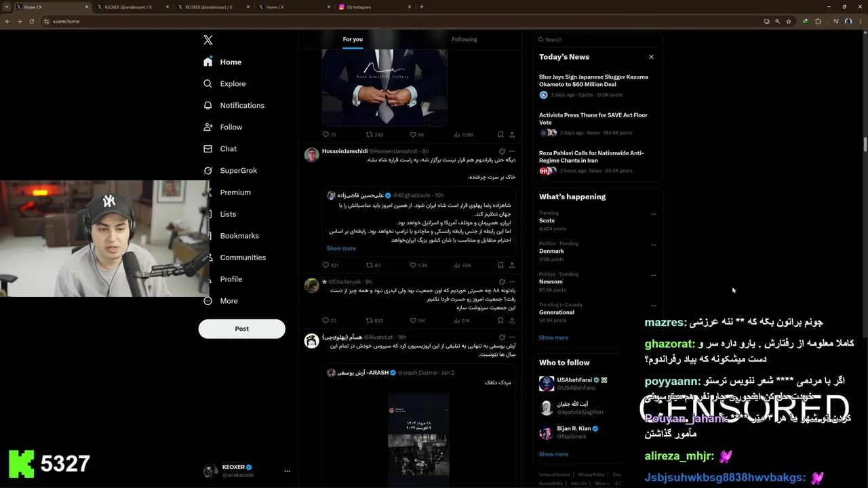The height and width of the screenshot is (488, 868).
Task: Click the X logo in the sidebar
Action: pyautogui.click(x=208, y=40)
